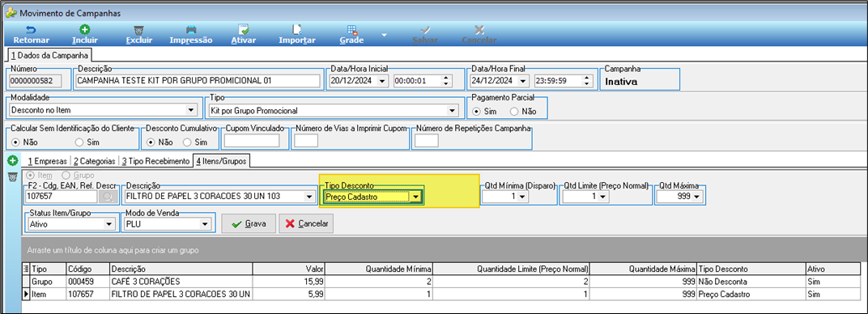
Task: Expand the Tipo Desconto dropdown
Action: coord(415,196)
